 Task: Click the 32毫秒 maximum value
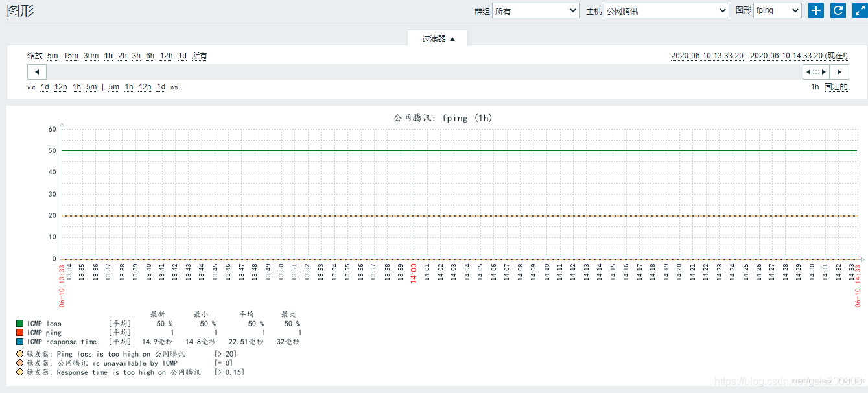pyautogui.click(x=288, y=341)
